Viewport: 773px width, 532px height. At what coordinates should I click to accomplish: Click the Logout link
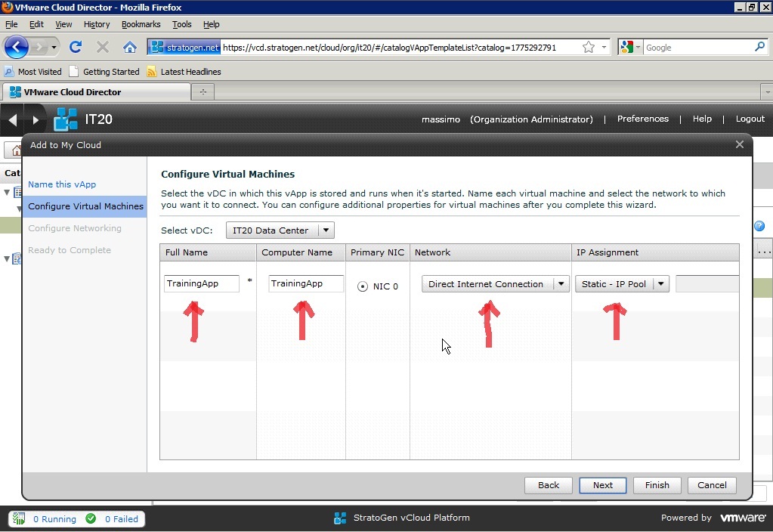tap(750, 119)
